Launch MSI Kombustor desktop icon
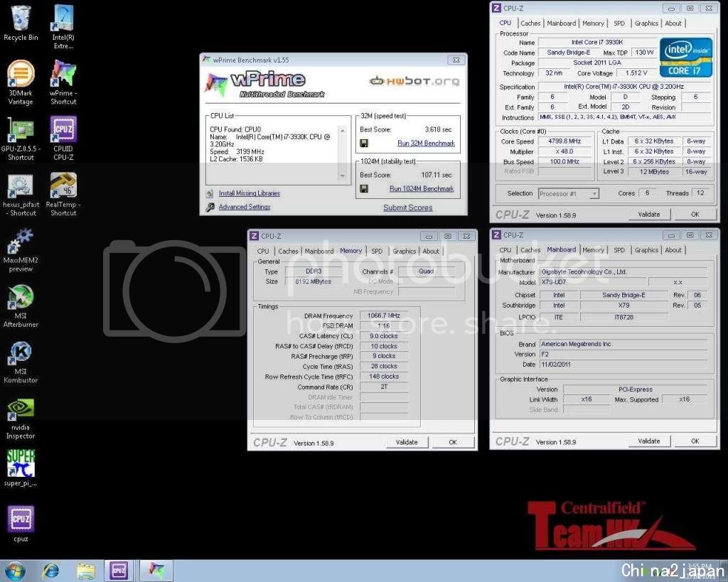The image size is (728, 582). [21, 362]
